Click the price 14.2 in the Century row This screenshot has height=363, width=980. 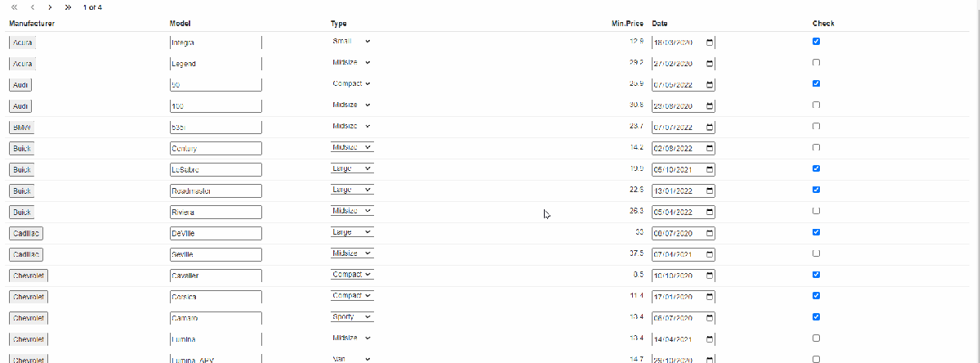click(638, 147)
